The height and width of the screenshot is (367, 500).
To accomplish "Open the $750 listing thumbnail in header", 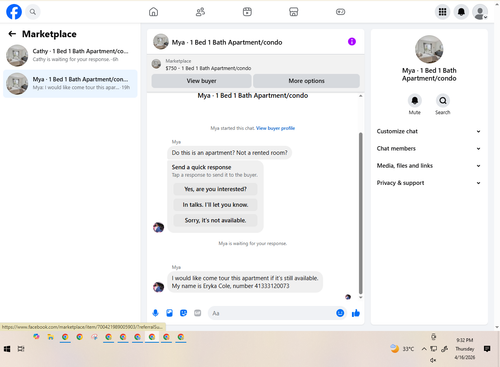I will (x=156, y=64).
